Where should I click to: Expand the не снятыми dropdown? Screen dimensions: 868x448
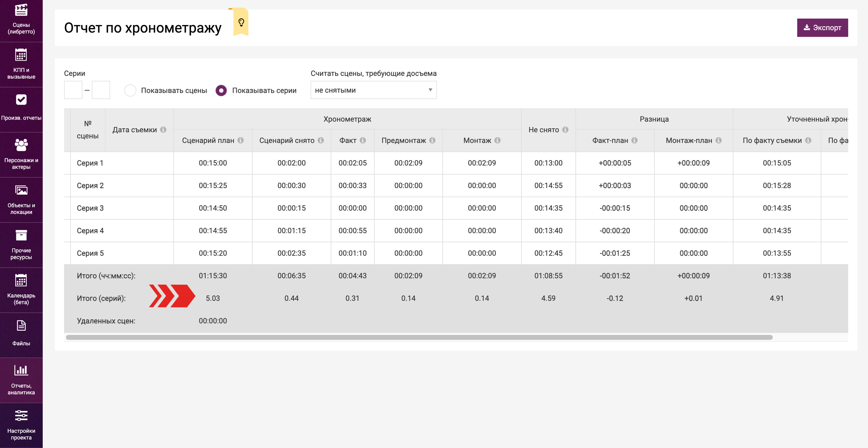click(x=373, y=90)
